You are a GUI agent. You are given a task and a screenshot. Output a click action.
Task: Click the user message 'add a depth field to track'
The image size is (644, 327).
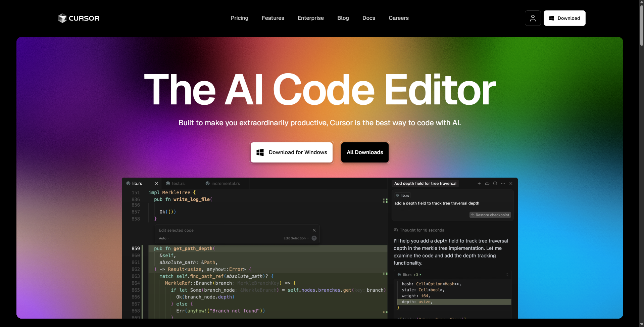[x=437, y=203]
